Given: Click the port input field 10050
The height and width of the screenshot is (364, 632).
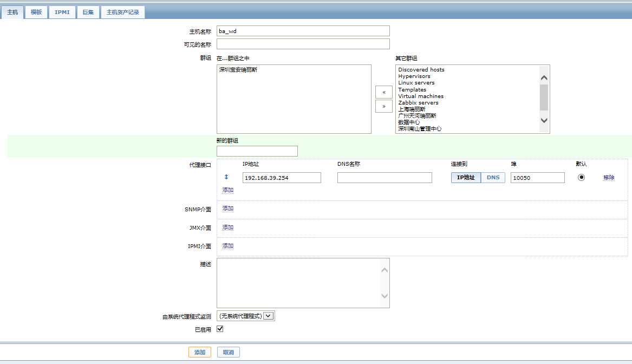Looking at the screenshot, I should coord(537,178).
